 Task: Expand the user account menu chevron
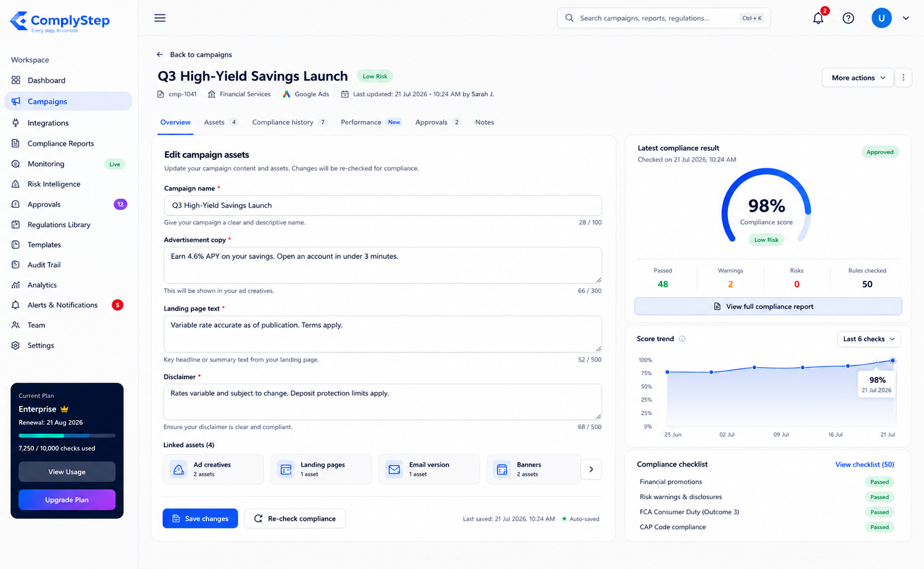(x=905, y=18)
